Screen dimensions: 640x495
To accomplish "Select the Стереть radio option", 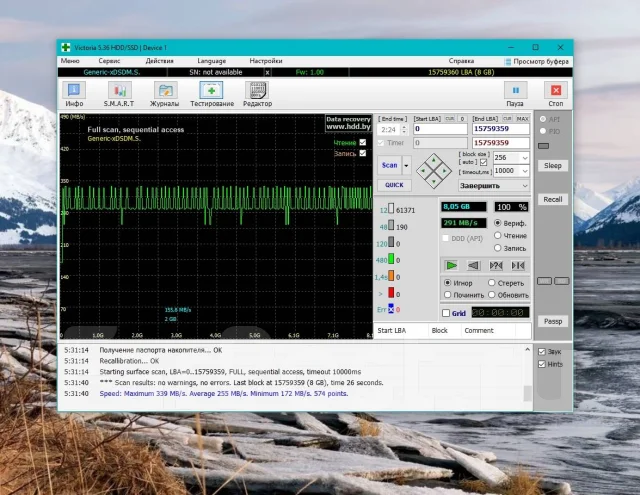I will [491, 282].
